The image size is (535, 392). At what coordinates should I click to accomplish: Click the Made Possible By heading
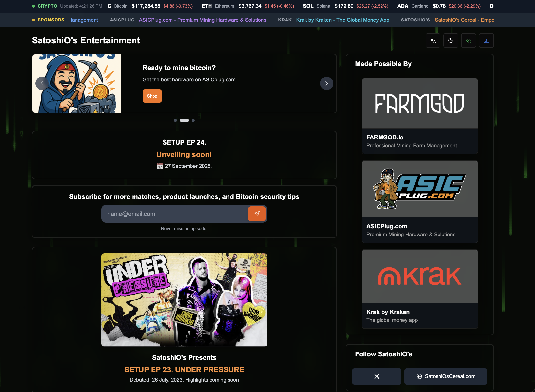click(x=383, y=64)
